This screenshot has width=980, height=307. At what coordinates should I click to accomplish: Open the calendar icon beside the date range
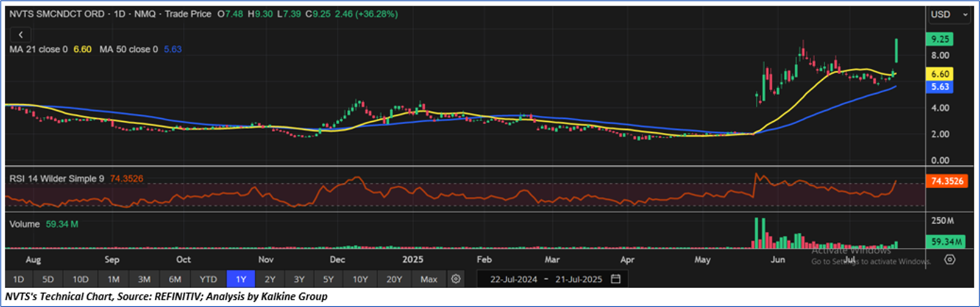[x=616, y=279]
